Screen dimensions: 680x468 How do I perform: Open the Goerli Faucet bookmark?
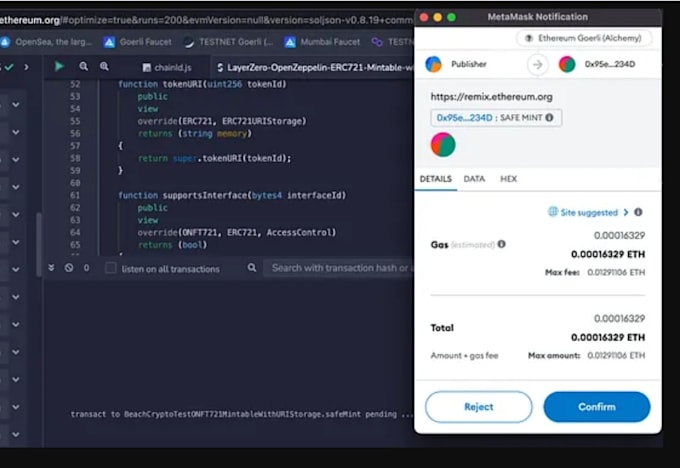pyautogui.click(x=138, y=42)
